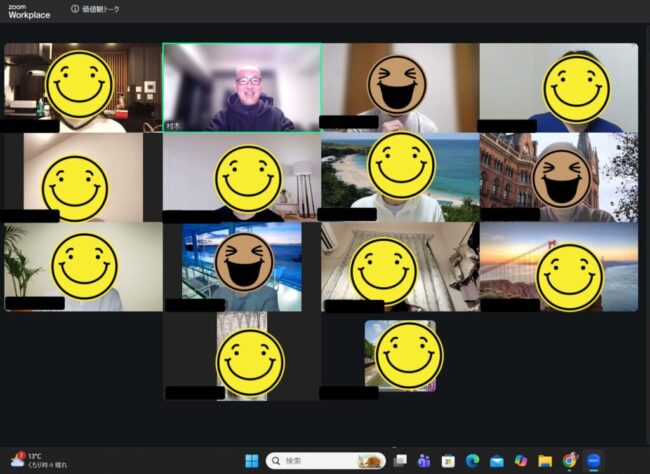Launch Copilot from the taskbar
Image resolution: width=650 pixels, height=474 pixels.
(520, 460)
